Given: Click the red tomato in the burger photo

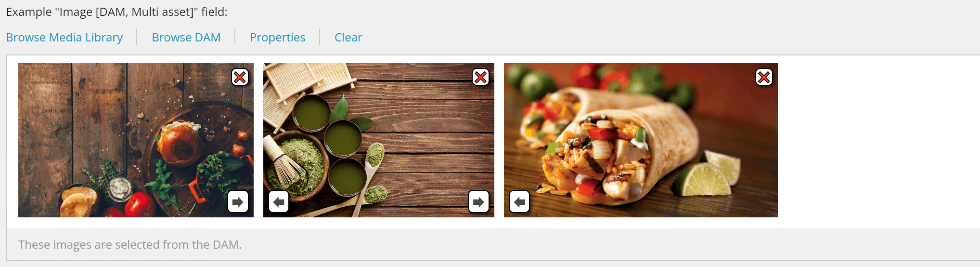Looking at the screenshot, I should point(140,205).
